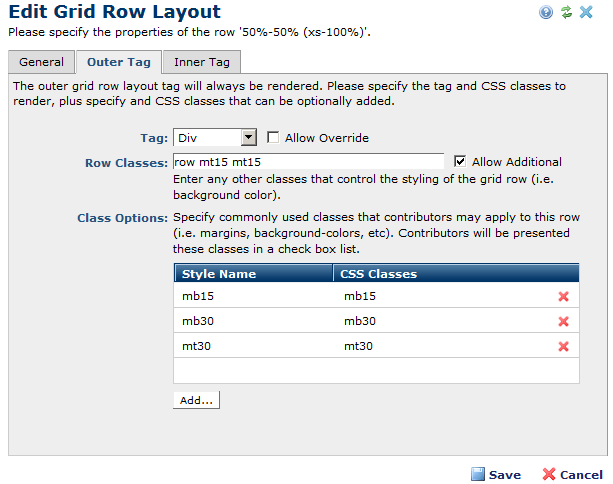The height and width of the screenshot is (484, 613).
Task: Switch to the General tab
Action: [x=41, y=62]
